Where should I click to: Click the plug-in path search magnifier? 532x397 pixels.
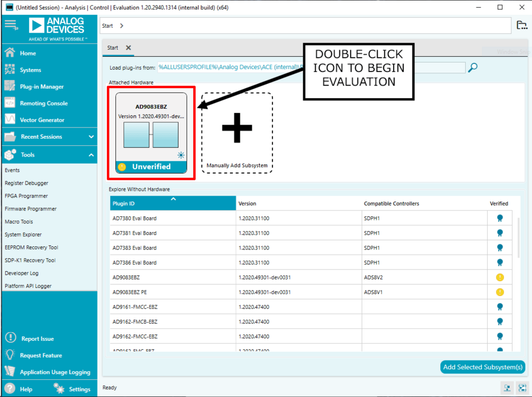coord(473,67)
